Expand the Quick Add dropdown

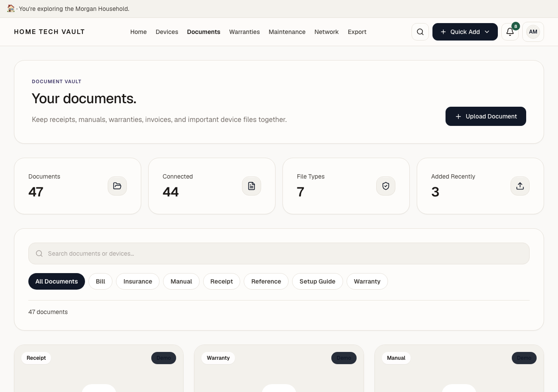coord(465,32)
